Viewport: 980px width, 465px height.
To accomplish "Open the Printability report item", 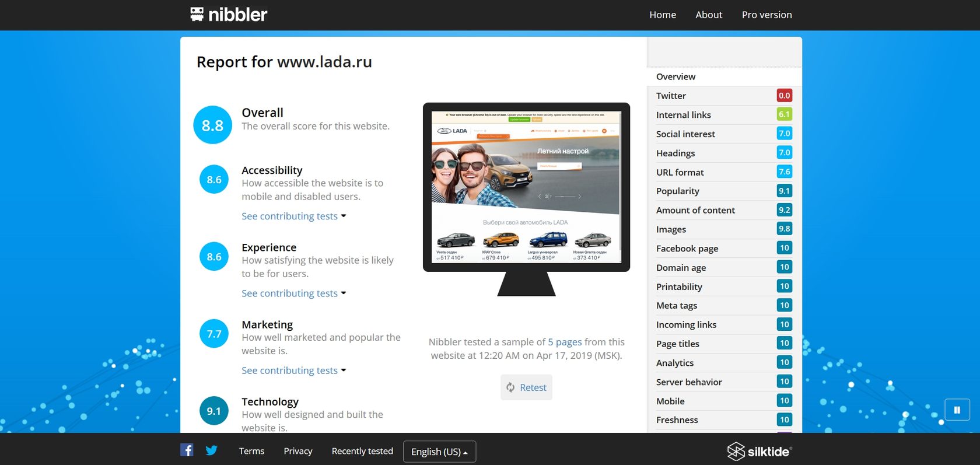I will pyautogui.click(x=724, y=286).
